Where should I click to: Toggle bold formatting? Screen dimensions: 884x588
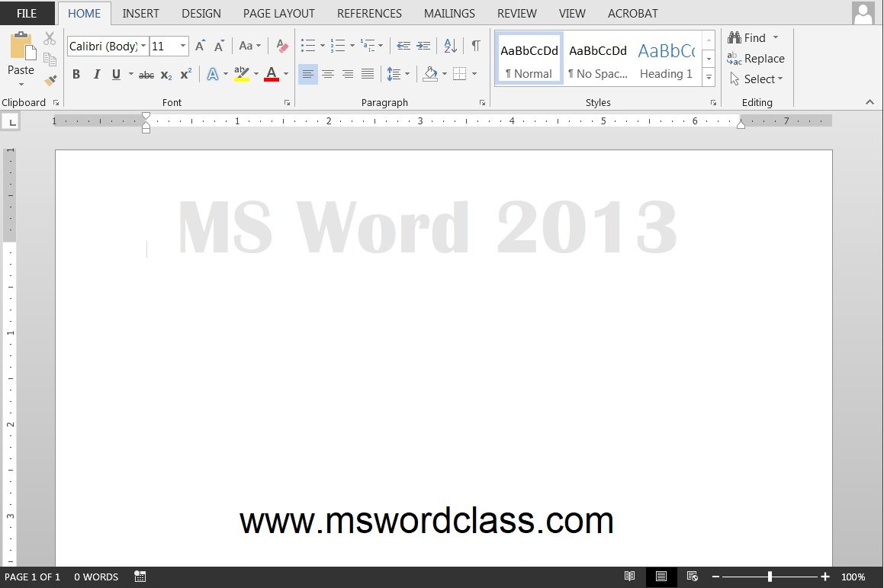click(x=76, y=74)
